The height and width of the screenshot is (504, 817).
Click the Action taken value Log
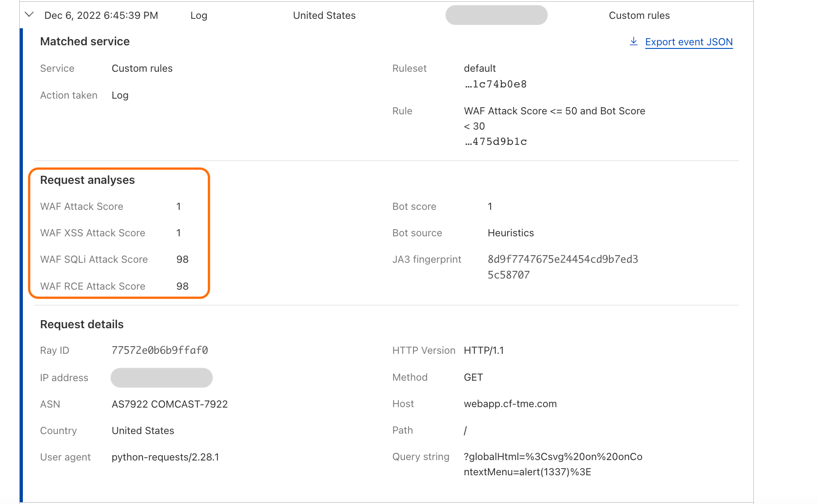[x=120, y=95]
